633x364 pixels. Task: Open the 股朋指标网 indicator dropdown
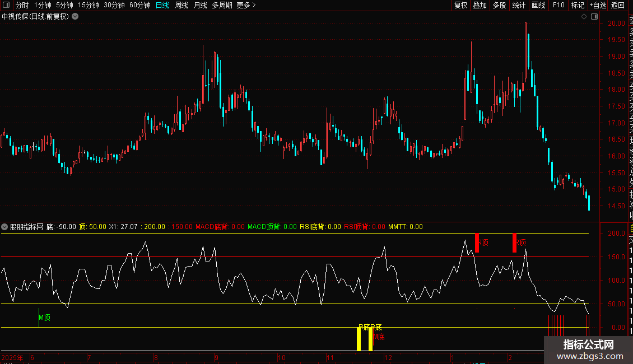tap(4, 227)
